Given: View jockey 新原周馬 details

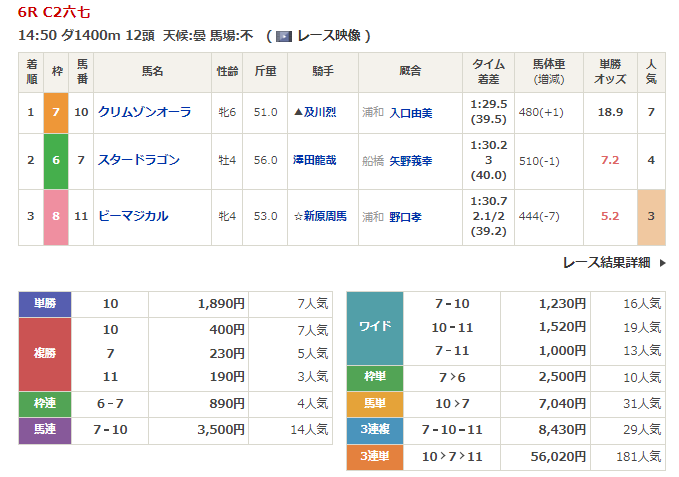Looking at the screenshot, I should pos(322,216).
